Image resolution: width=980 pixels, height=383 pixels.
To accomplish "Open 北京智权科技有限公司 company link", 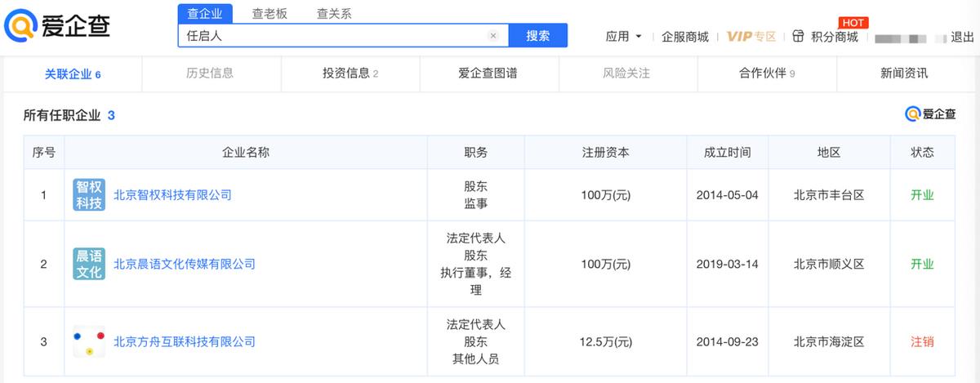I will point(172,195).
